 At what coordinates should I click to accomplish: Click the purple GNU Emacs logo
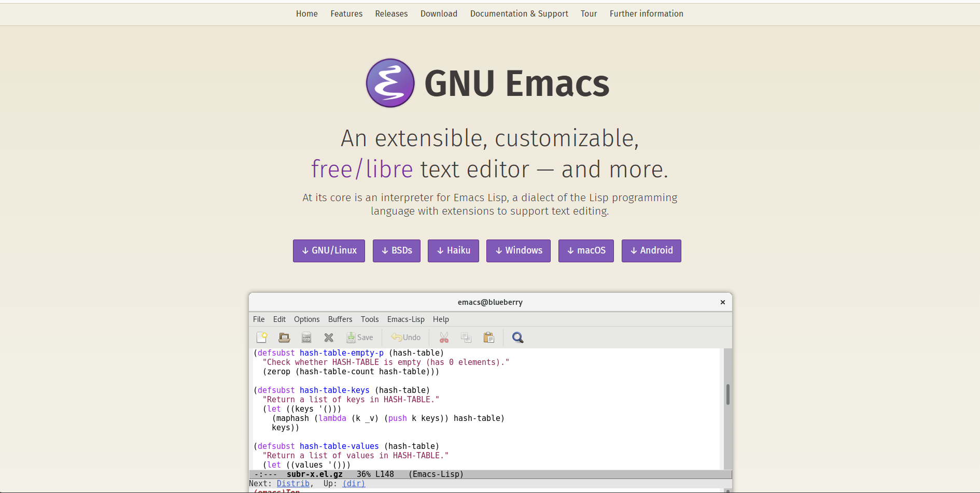click(390, 83)
